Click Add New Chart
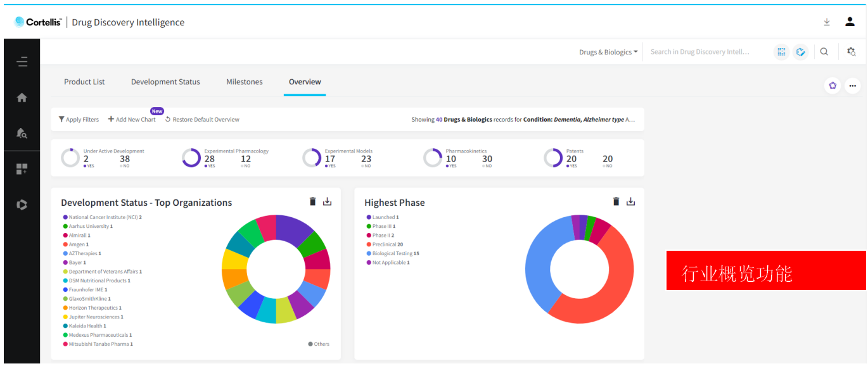 click(x=132, y=119)
